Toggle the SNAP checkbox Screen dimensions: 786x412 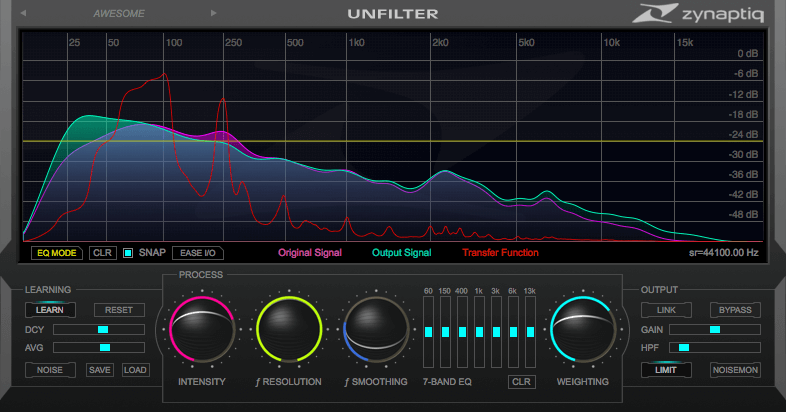tap(128, 253)
